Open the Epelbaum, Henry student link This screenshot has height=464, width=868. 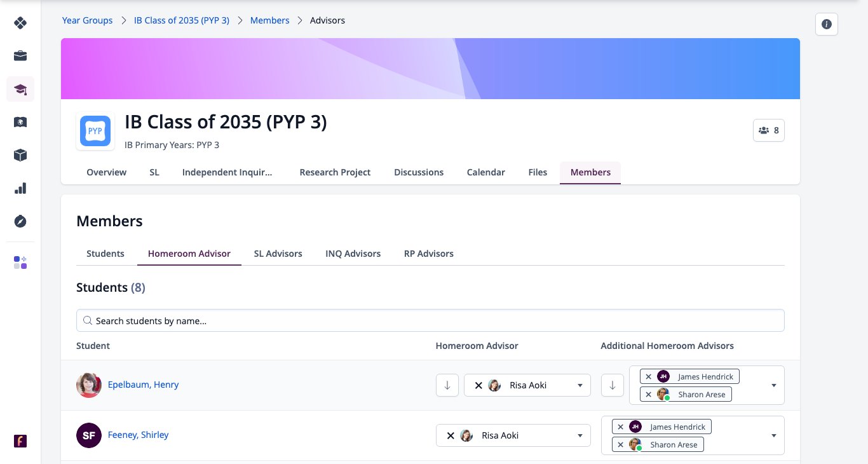143,385
